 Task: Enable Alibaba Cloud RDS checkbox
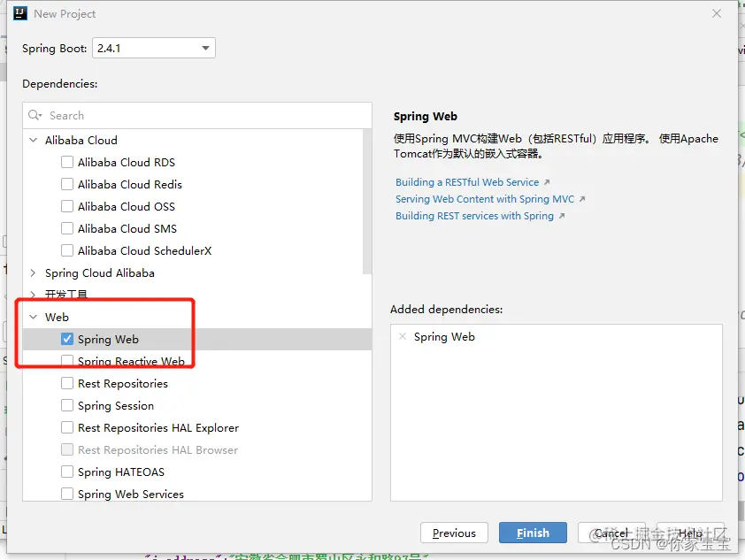[67, 162]
